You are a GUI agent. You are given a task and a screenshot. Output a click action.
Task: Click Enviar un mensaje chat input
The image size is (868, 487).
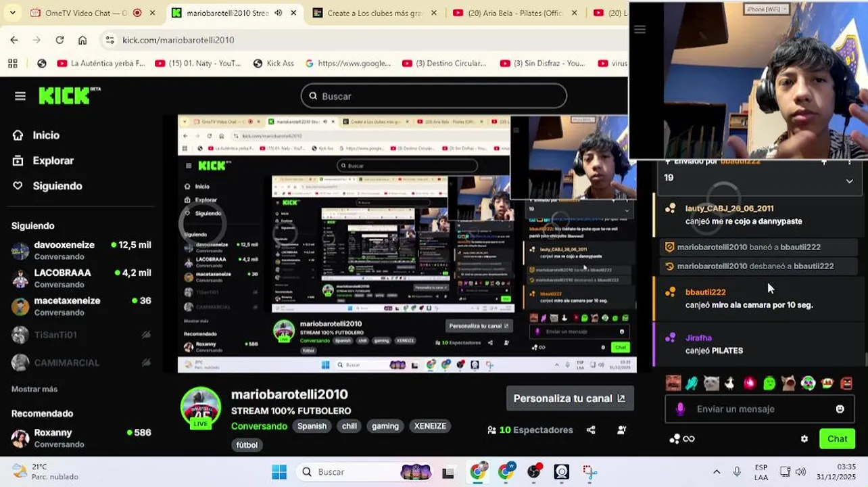click(759, 409)
